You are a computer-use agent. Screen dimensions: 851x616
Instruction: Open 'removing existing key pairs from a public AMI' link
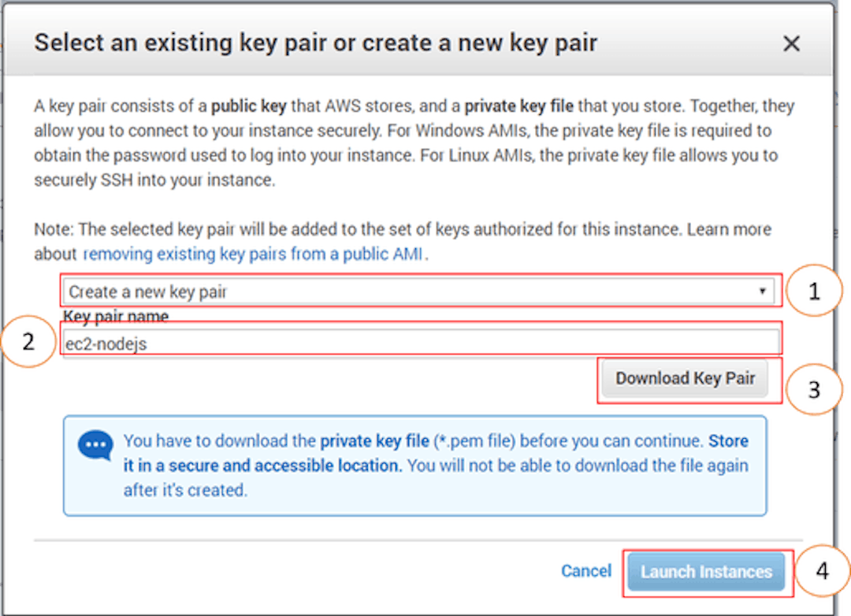point(252,254)
